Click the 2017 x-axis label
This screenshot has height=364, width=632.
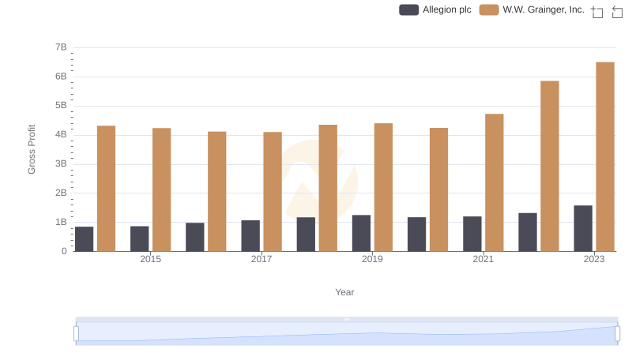tap(261, 259)
